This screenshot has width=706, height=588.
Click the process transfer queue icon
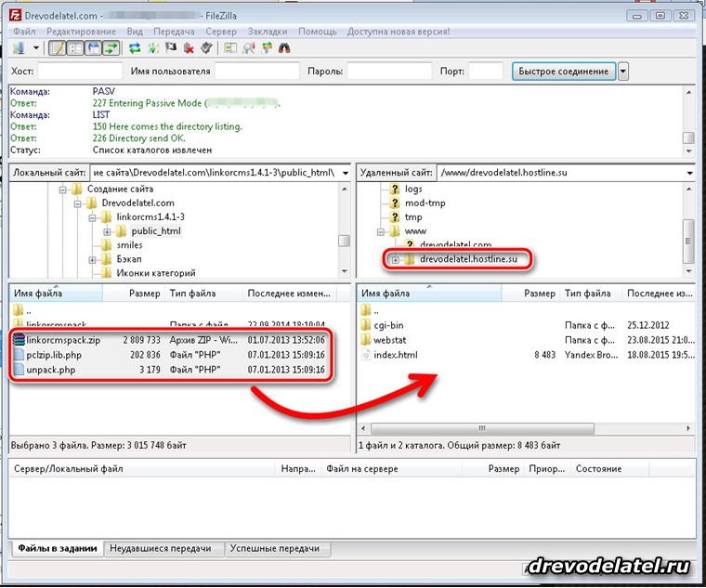(152, 47)
